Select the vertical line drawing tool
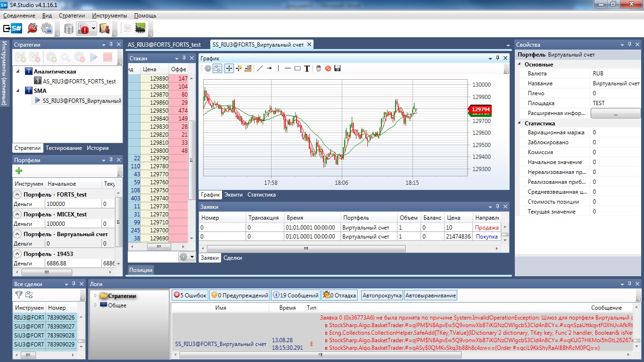 point(278,68)
